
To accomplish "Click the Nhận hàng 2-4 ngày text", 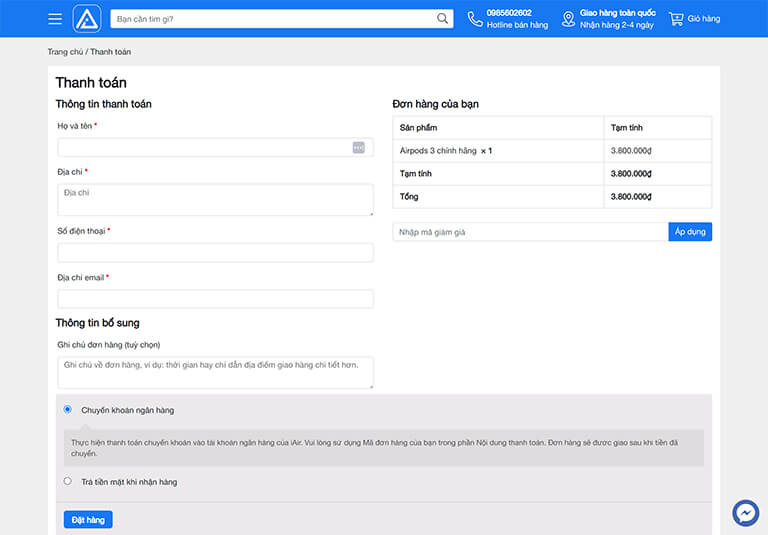I will [617, 25].
